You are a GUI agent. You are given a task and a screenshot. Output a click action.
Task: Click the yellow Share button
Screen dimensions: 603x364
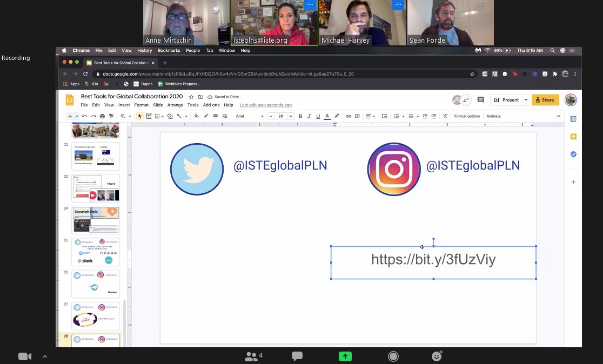coord(545,100)
